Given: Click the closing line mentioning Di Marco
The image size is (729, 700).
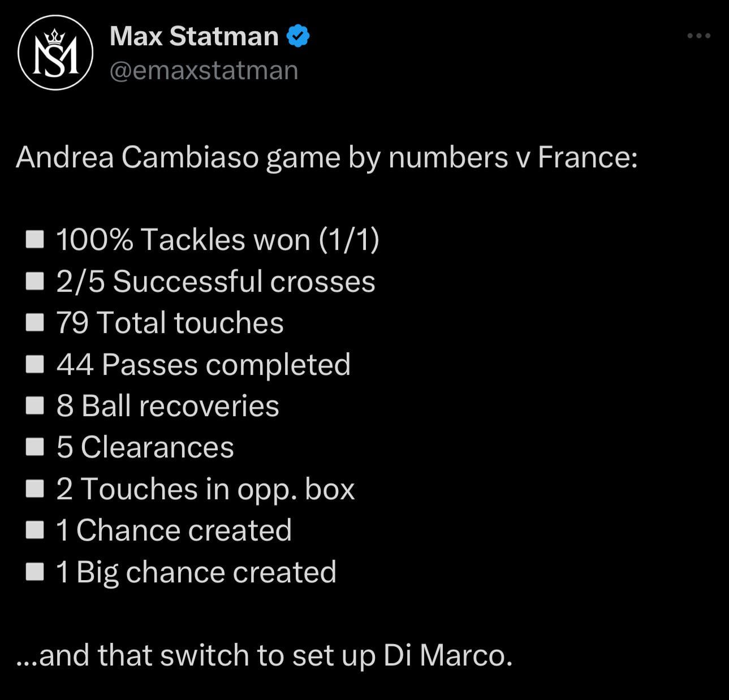Looking at the screenshot, I should (x=264, y=656).
